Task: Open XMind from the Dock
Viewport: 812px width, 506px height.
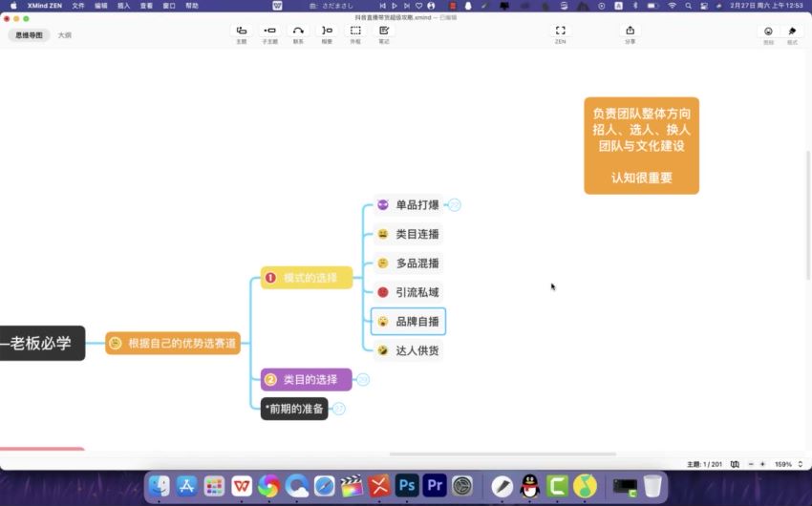Action: (x=379, y=486)
